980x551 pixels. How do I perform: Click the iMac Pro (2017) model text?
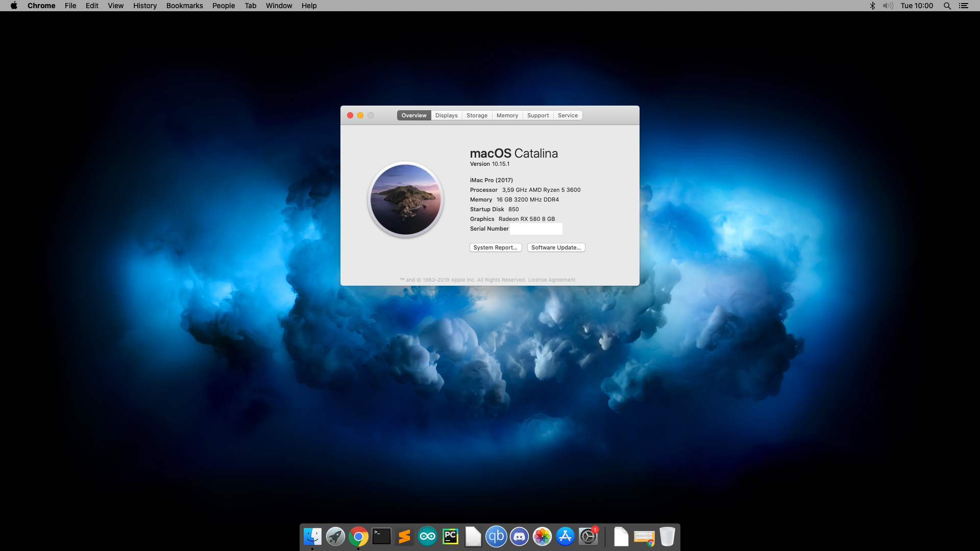pos(492,180)
